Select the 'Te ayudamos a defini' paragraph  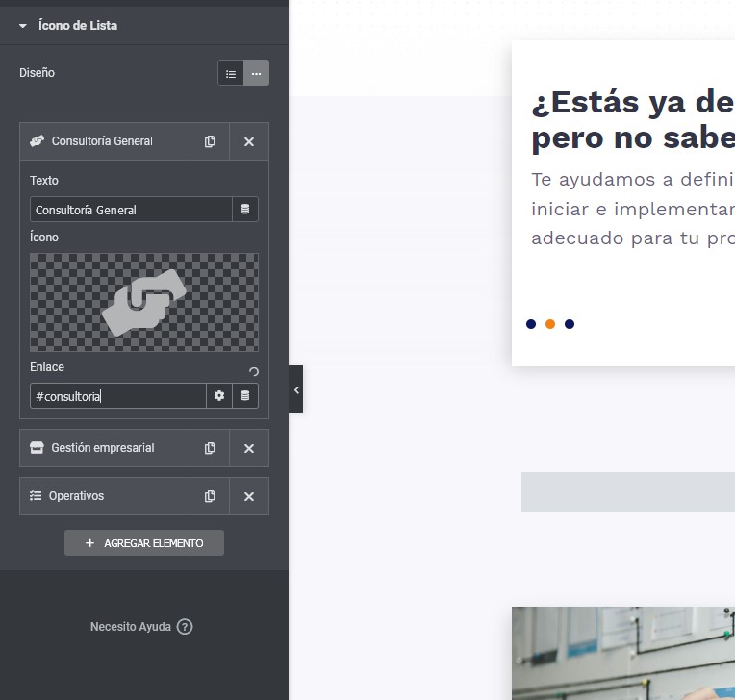tap(633, 209)
